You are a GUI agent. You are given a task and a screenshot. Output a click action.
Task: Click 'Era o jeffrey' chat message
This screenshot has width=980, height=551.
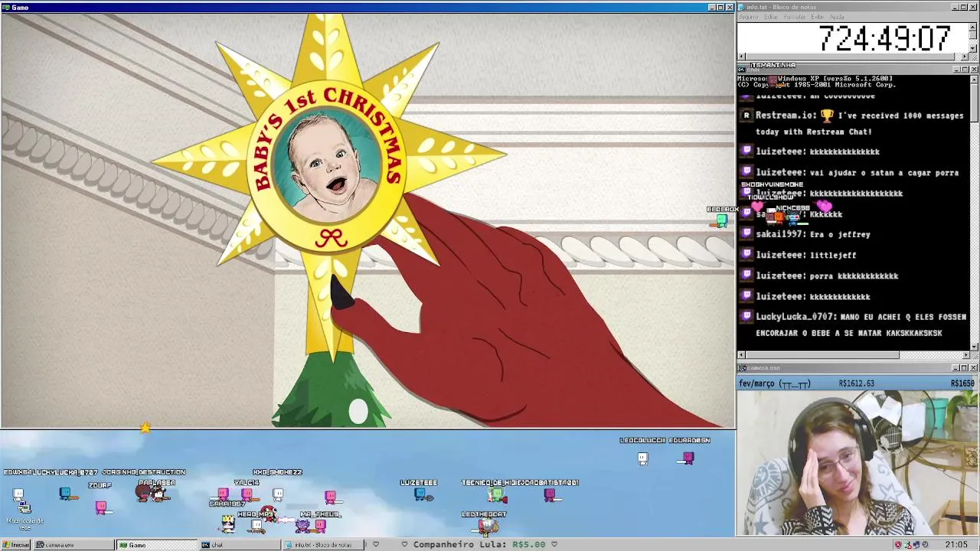pos(840,234)
